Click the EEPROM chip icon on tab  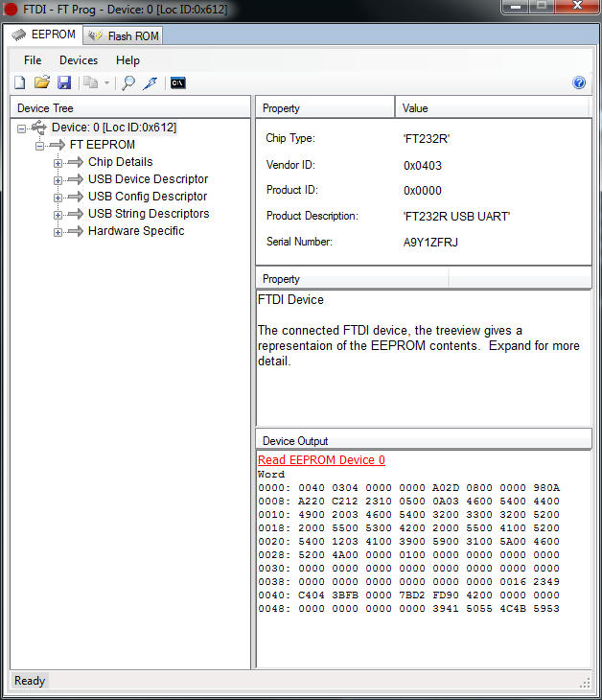[x=19, y=35]
